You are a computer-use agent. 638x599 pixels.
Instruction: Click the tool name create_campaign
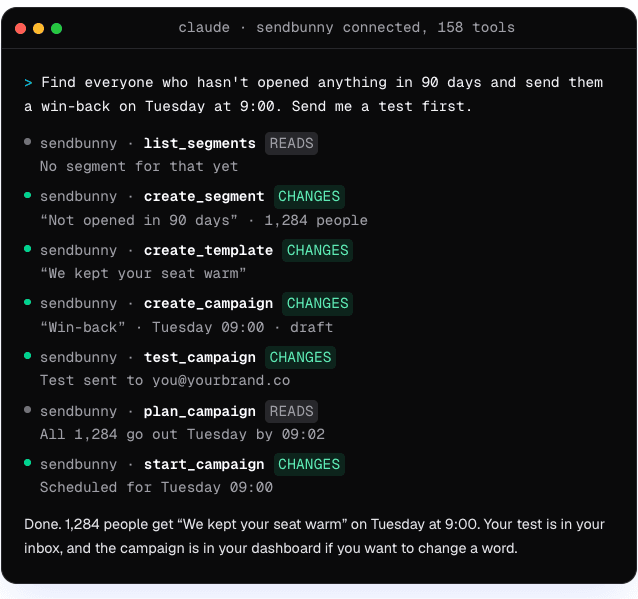(x=208, y=304)
